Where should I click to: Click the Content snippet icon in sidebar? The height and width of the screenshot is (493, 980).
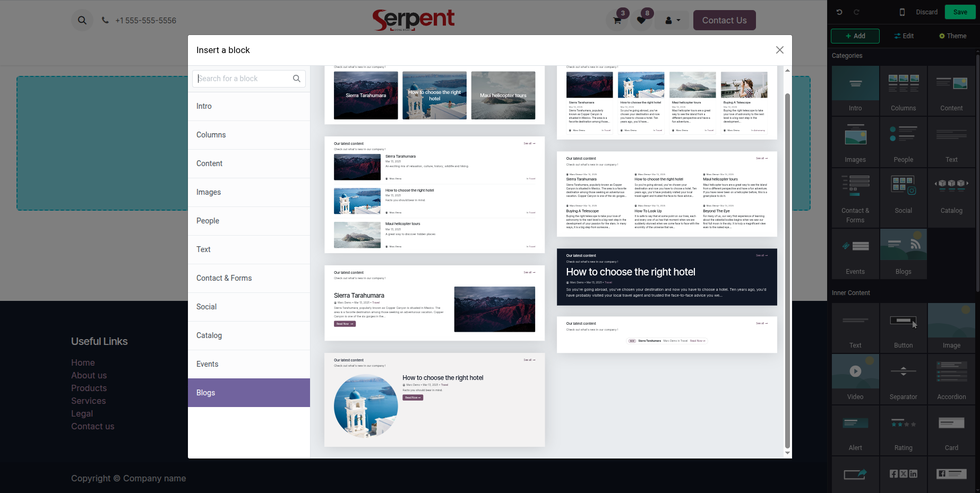(x=951, y=91)
